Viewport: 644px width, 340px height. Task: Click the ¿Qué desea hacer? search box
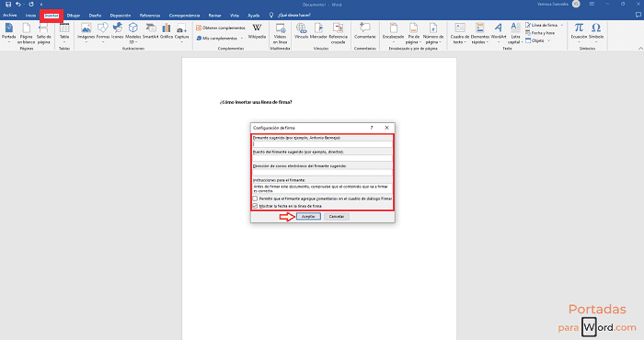pyautogui.click(x=294, y=16)
